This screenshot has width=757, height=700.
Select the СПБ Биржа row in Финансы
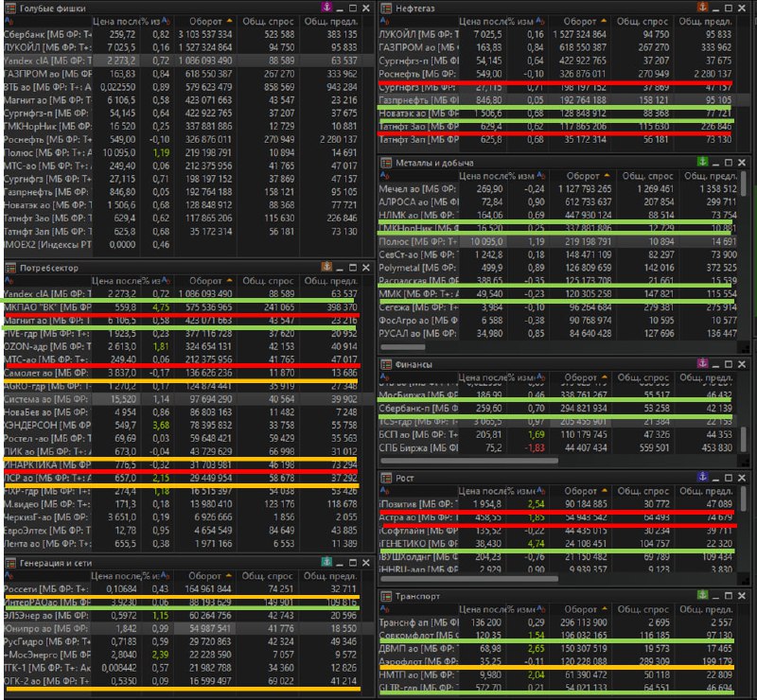559,447
